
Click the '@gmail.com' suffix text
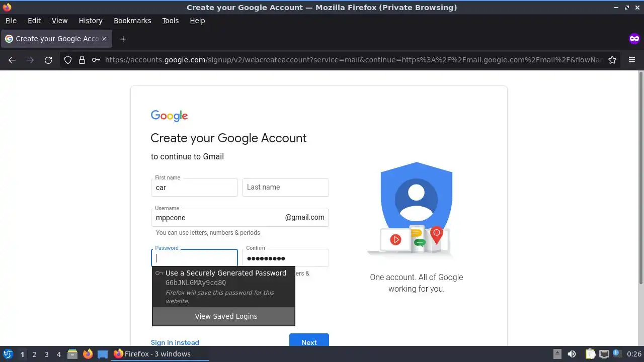[304, 217]
